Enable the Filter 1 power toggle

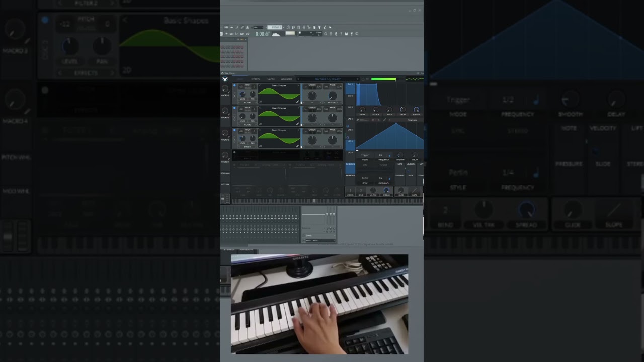click(234, 165)
